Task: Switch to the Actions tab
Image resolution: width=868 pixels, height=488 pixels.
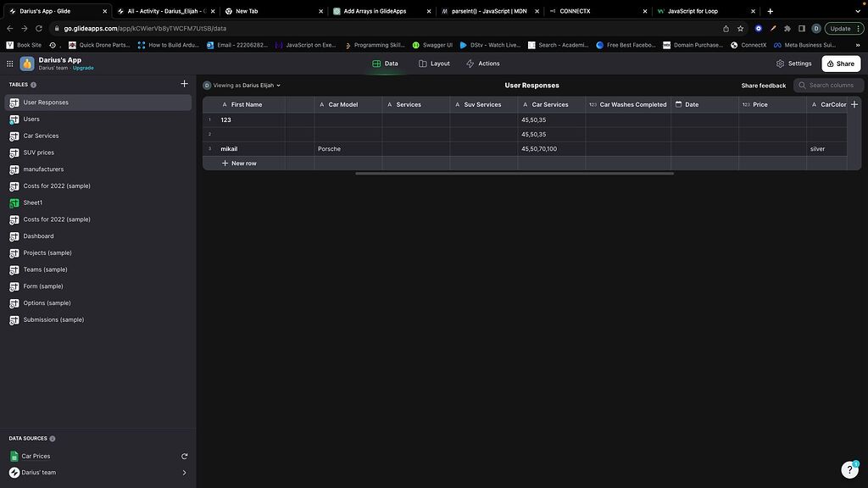Action: point(483,63)
